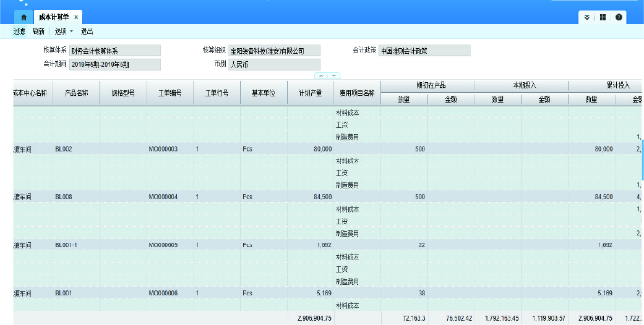Click the 工单编号 column header

point(170,93)
